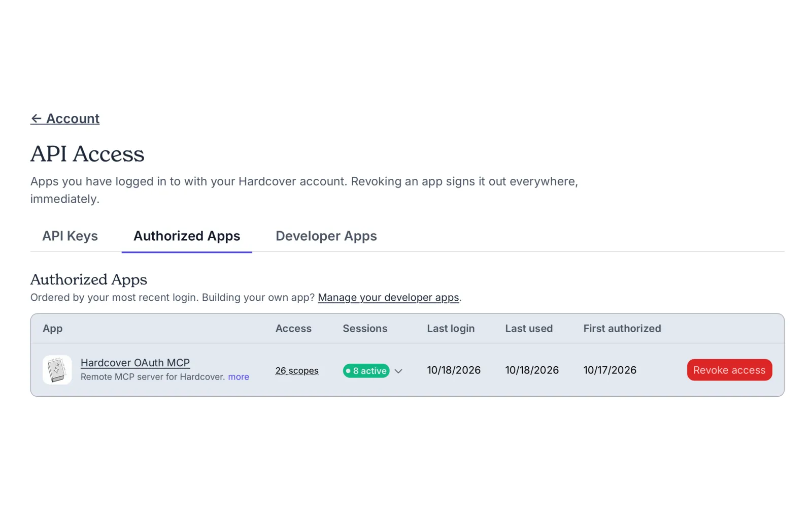Click the First authorized column header

(x=622, y=329)
